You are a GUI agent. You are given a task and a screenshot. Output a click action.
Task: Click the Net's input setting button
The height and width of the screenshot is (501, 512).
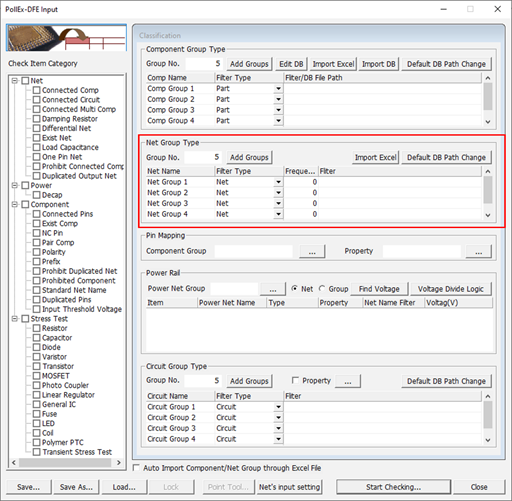pos(290,487)
